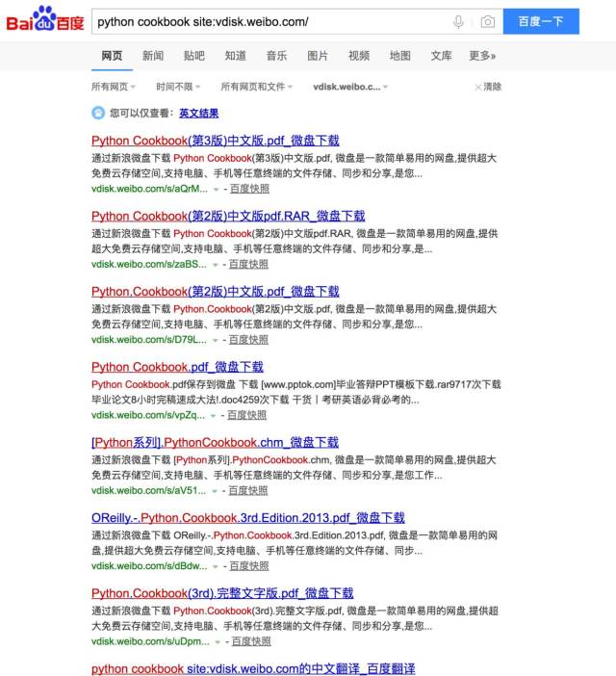Viewport: 616px width, 676px height.
Task: Expand arrow next to vdisk.weibo.com/s/vpZq...
Action: tap(213, 416)
